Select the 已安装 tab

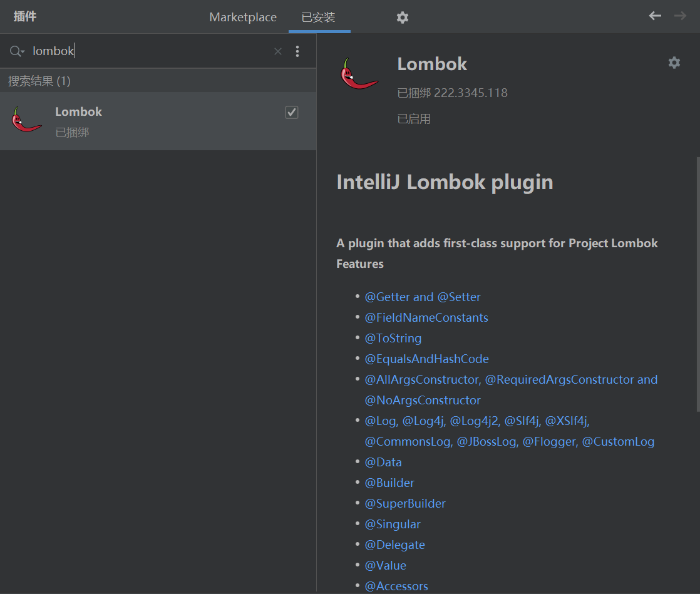[x=319, y=18]
